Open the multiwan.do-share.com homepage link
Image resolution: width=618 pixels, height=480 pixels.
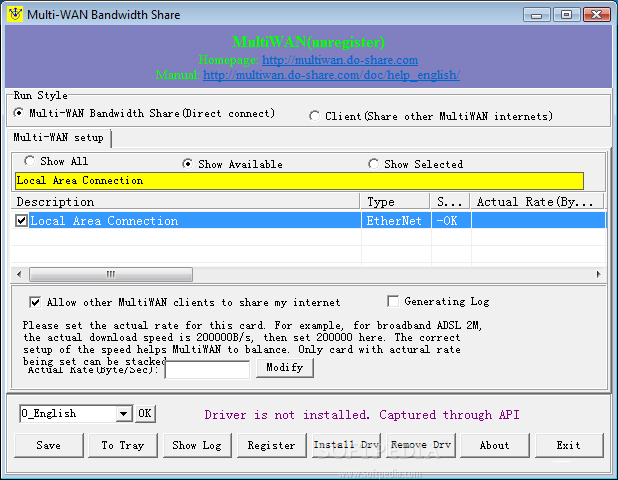point(340,60)
